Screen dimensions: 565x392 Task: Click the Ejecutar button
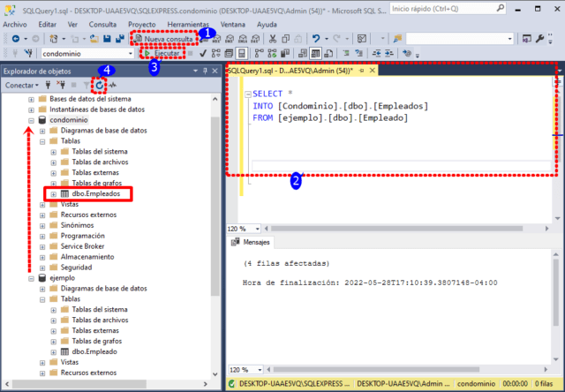[162, 54]
